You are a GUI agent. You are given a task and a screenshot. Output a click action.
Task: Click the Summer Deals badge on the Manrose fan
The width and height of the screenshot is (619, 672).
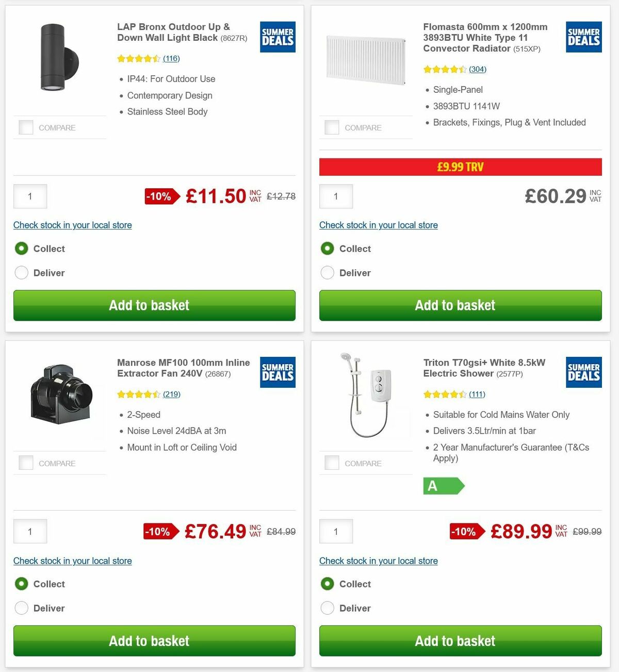tap(277, 372)
